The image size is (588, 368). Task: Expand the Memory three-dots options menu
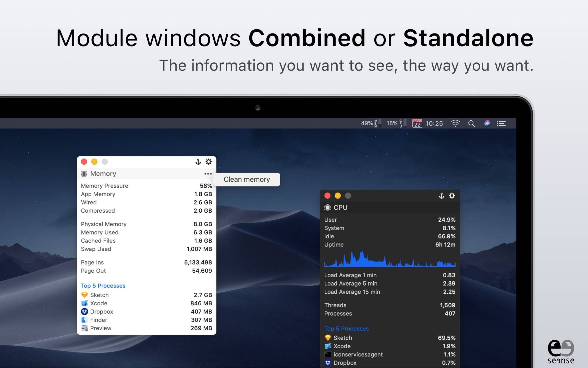(208, 174)
